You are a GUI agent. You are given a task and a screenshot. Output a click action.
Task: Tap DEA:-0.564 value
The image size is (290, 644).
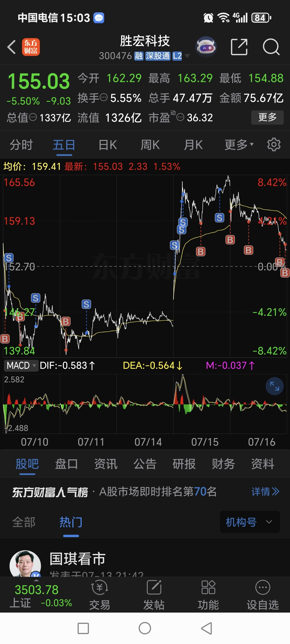(x=153, y=366)
